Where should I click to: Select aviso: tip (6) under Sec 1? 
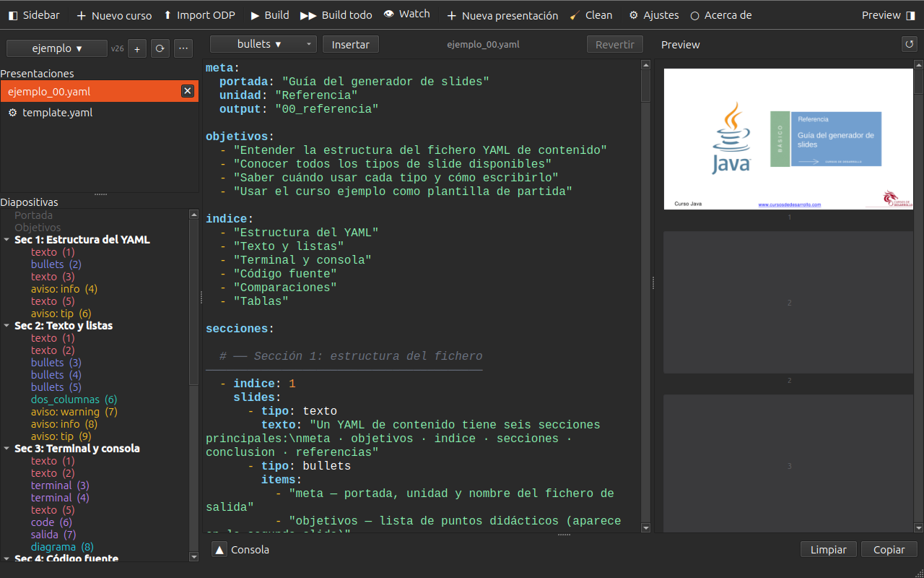(61, 314)
